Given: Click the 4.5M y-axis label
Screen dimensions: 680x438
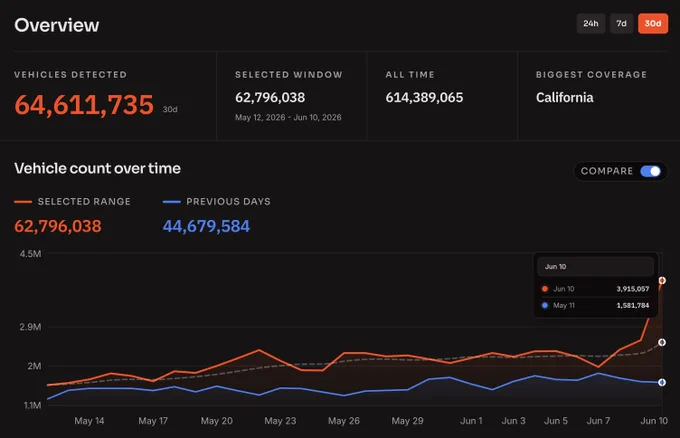Looking at the screenshot, I should [30, 254].
